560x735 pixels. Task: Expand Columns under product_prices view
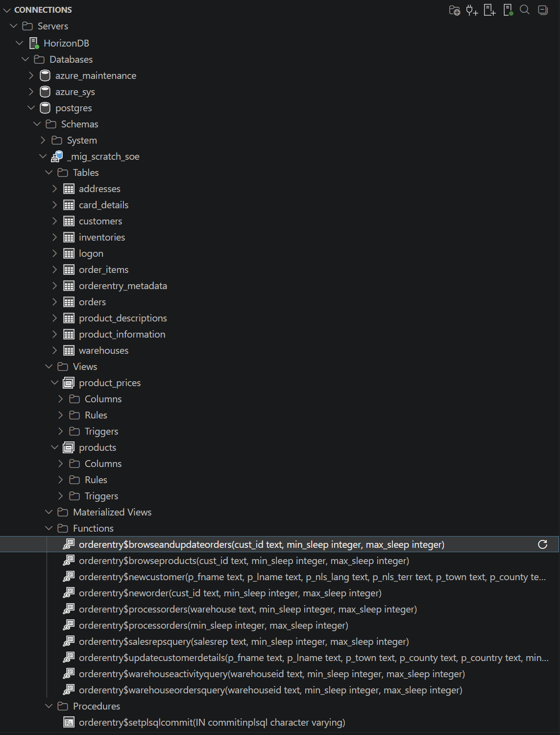click(x=61, y=399)
